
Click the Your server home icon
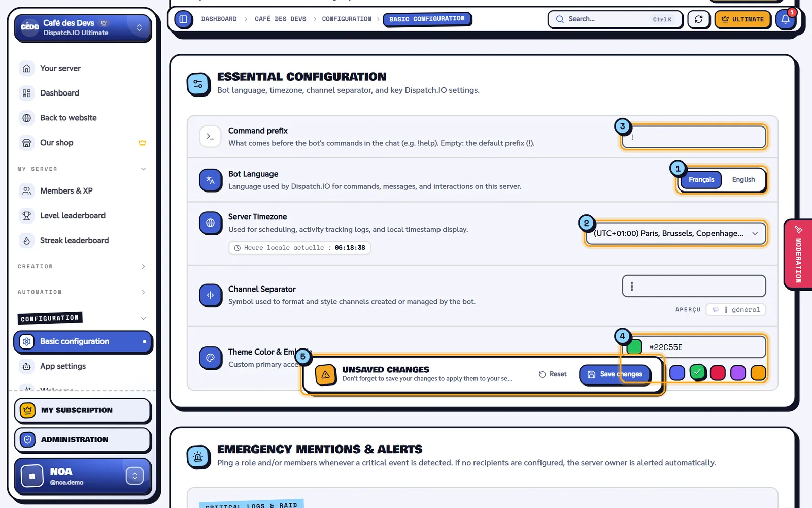click(27, 68)
